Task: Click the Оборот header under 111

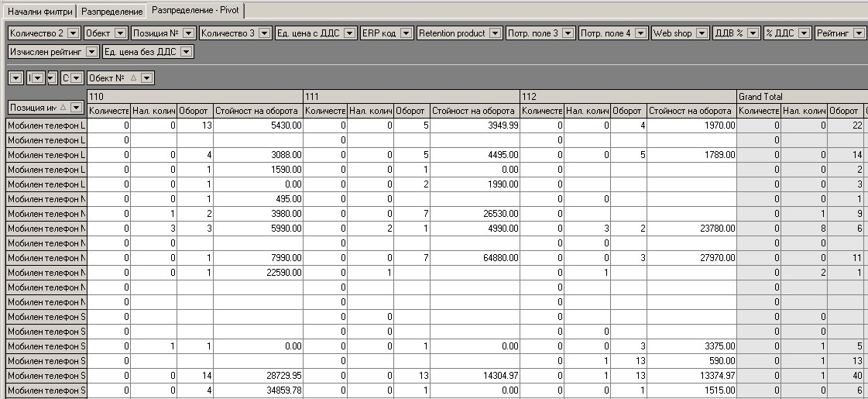Action: (x=412, y=111)
